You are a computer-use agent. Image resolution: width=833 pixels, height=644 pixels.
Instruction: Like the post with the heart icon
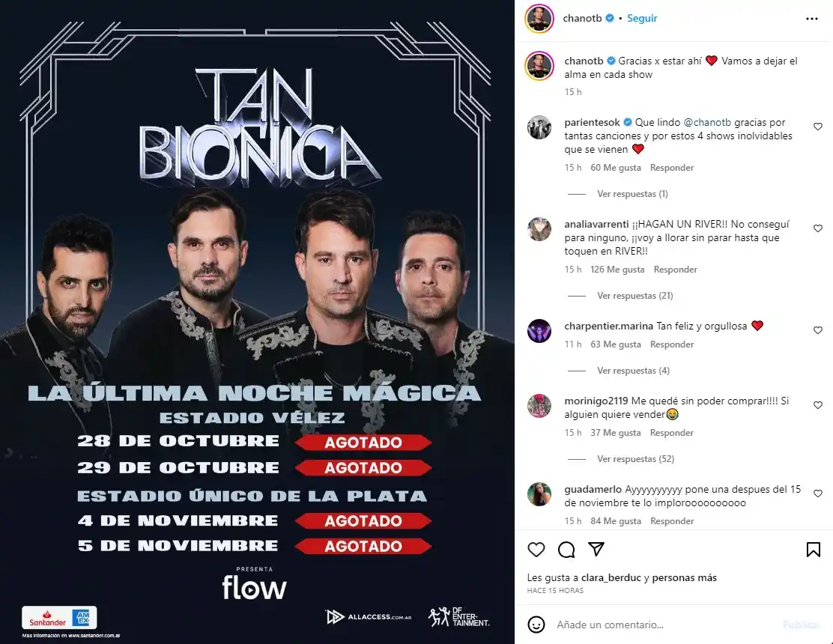click(x=536, y=550)
